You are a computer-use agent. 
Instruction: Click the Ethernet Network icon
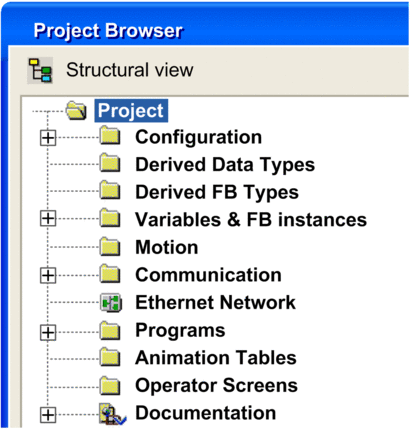click(111, 303)
